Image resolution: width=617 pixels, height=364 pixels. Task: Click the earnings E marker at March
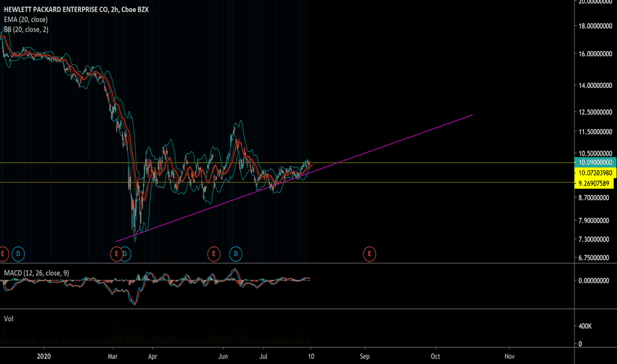117,254
